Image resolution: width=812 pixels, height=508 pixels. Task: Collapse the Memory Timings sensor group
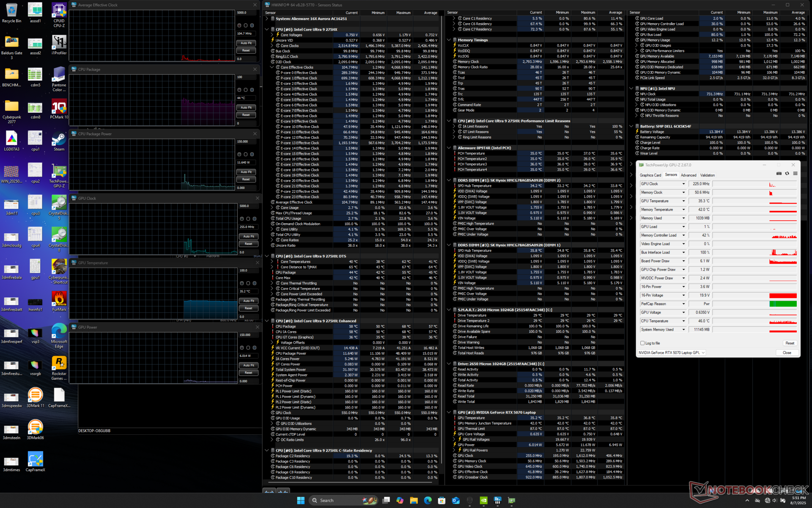pyautogui.click(x=449, y=40)
